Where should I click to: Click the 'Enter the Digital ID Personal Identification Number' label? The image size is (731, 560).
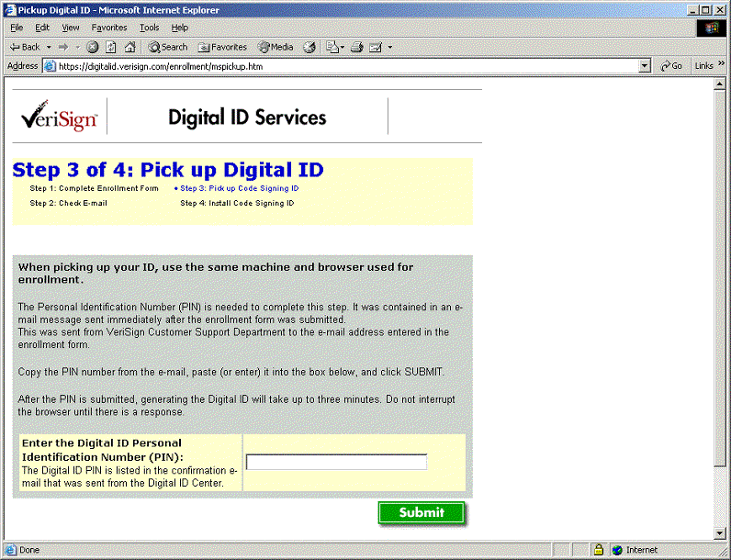pos(103,450)
